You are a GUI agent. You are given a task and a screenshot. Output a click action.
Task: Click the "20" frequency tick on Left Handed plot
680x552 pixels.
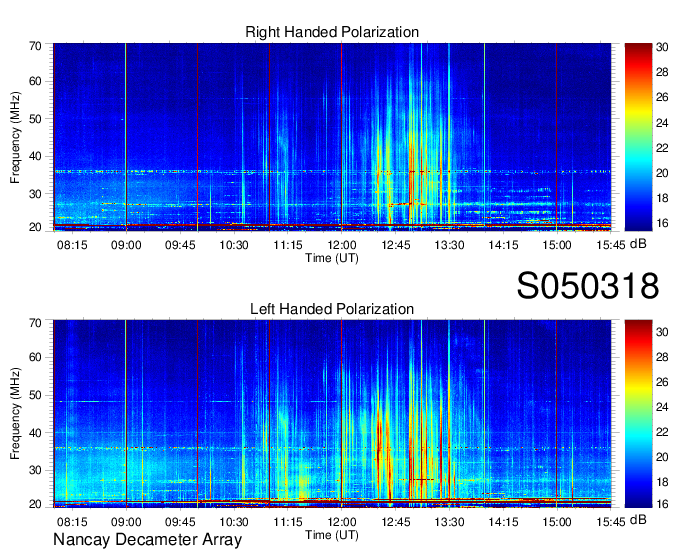click(35, 504)
